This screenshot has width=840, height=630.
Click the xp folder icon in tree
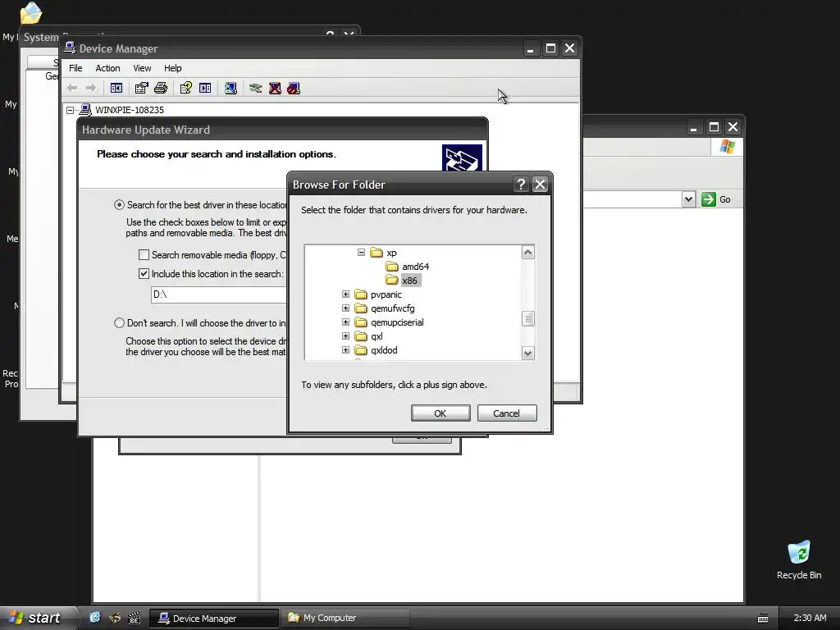(377, 253)
